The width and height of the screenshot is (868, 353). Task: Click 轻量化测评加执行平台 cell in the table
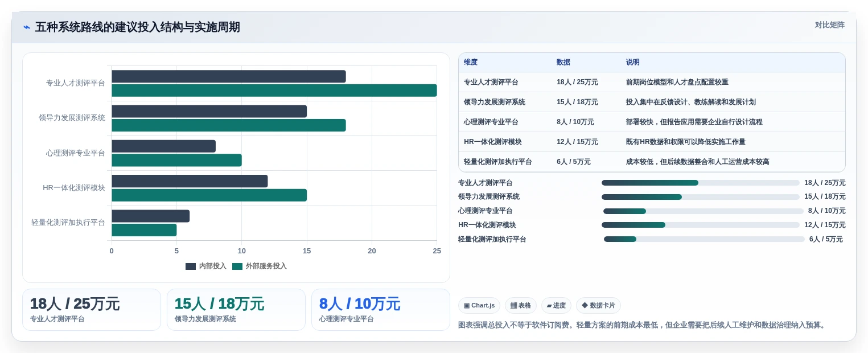coord(498,162)
